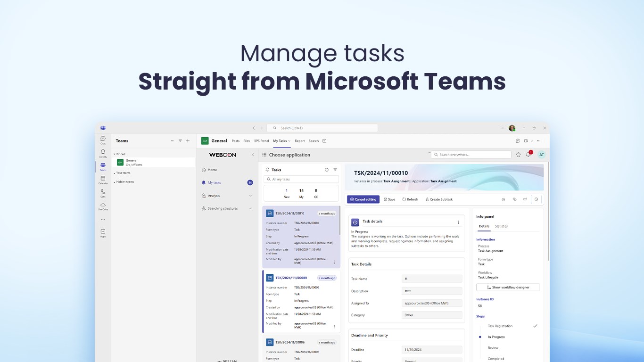The width and height of the screenshot is (644, 362).
Task: Switch to the Files tab
Action: click(x=247, y=140)
